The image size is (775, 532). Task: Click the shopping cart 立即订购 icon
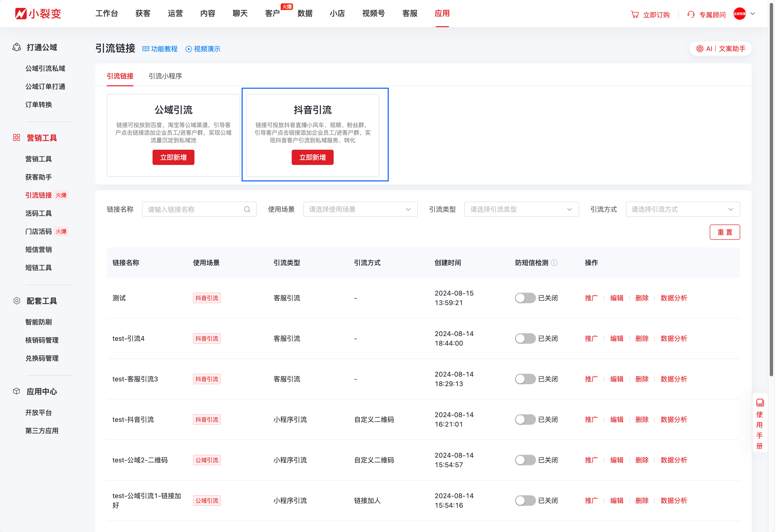[635, 15]
